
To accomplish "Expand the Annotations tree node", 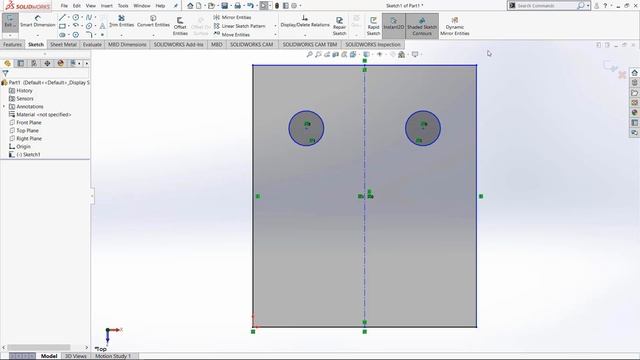I will (x=4, y=107).
